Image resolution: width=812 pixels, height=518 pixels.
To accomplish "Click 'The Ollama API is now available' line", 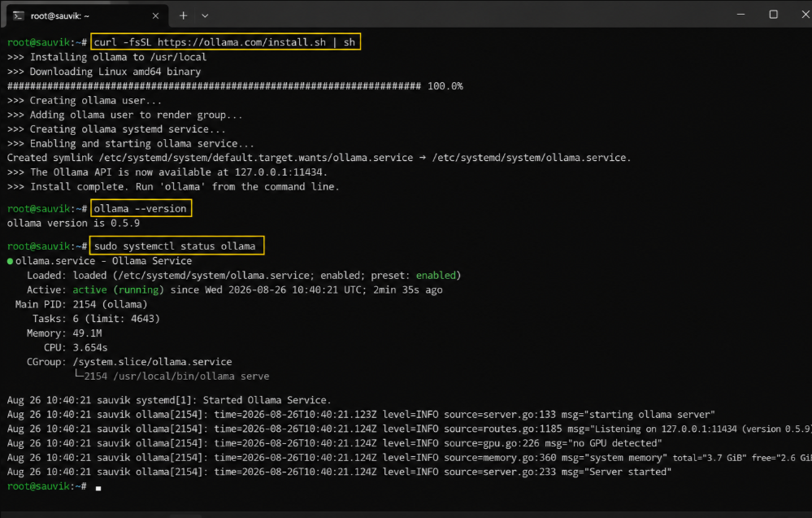I will coord(167,172).
